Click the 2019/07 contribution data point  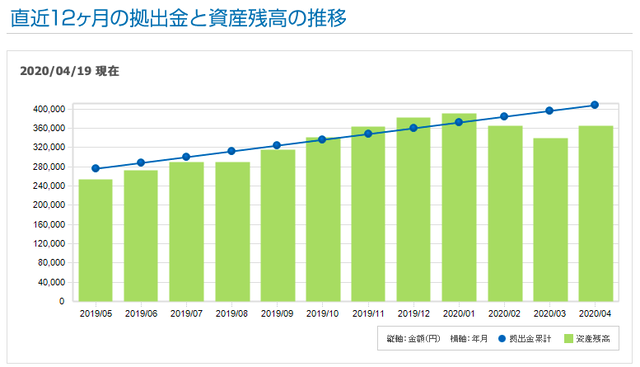point(186,157)
